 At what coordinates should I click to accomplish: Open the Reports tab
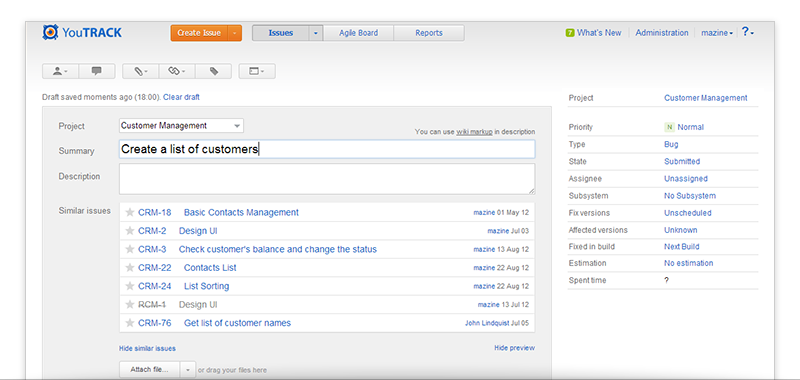click(x=429, y=33)
